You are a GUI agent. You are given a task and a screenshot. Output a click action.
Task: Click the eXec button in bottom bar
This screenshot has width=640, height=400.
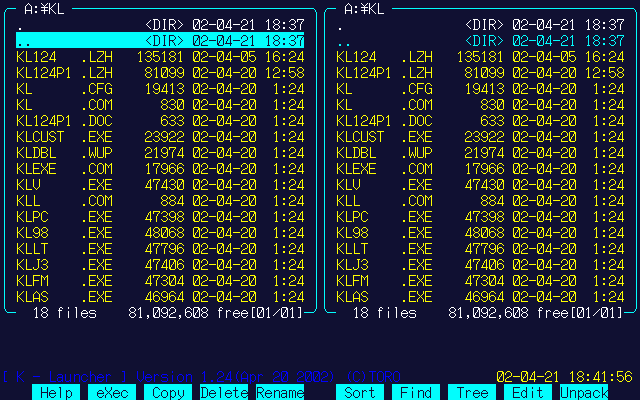pyautogui.click(x=111, y=393)
